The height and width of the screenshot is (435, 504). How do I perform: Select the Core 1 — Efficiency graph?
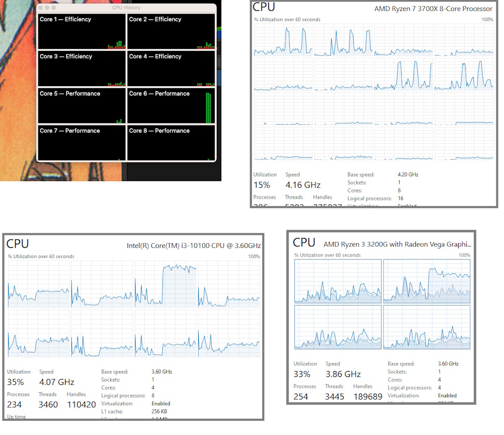[x=82, y=32]
